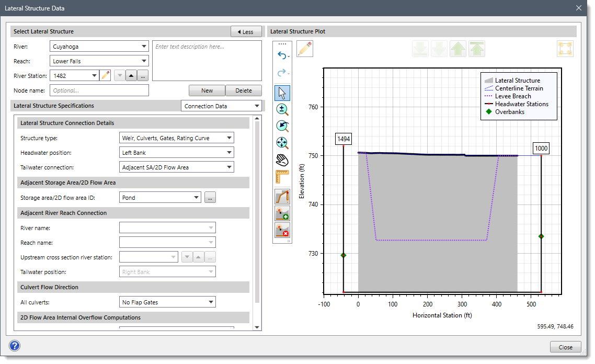Navigate upstream with the green up arrow
This screenshot has width=595, height=364.
(x=459, y=48)
